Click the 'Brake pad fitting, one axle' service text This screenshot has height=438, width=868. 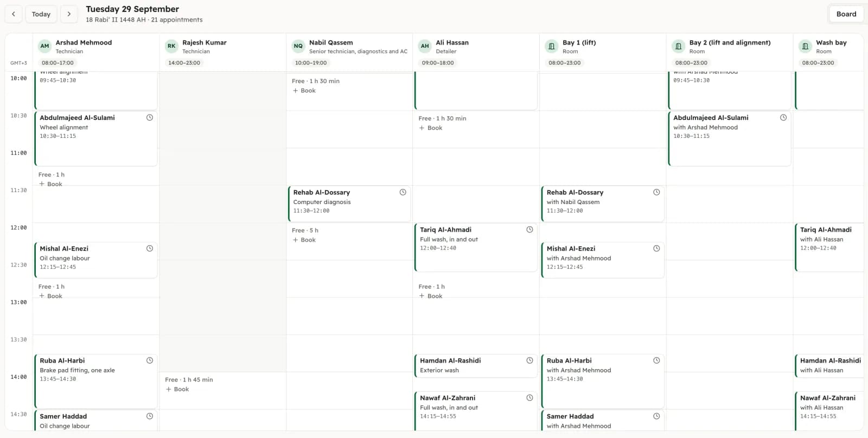click(77, 370)
